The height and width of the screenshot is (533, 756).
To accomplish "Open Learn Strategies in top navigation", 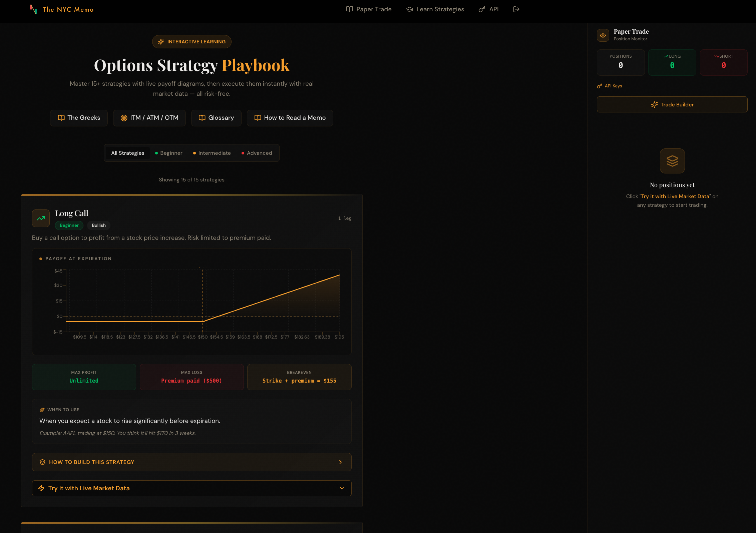I will point(435,9).
